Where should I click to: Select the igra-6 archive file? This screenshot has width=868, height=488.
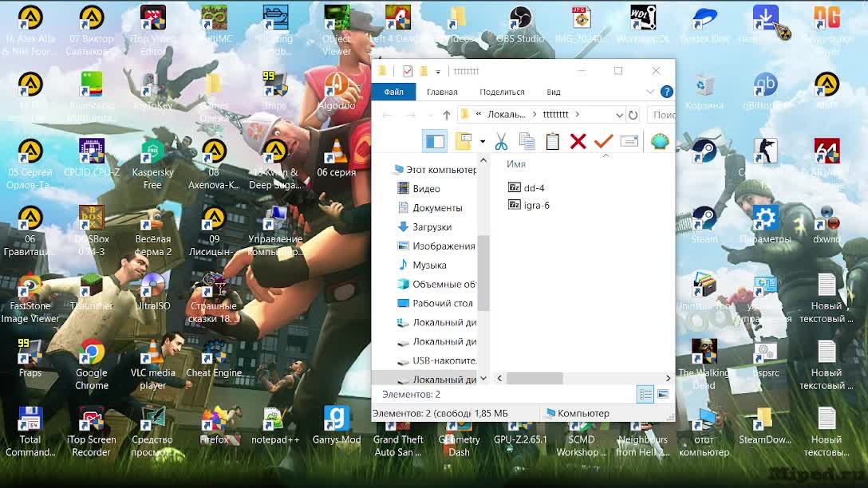tap(529, 205)
